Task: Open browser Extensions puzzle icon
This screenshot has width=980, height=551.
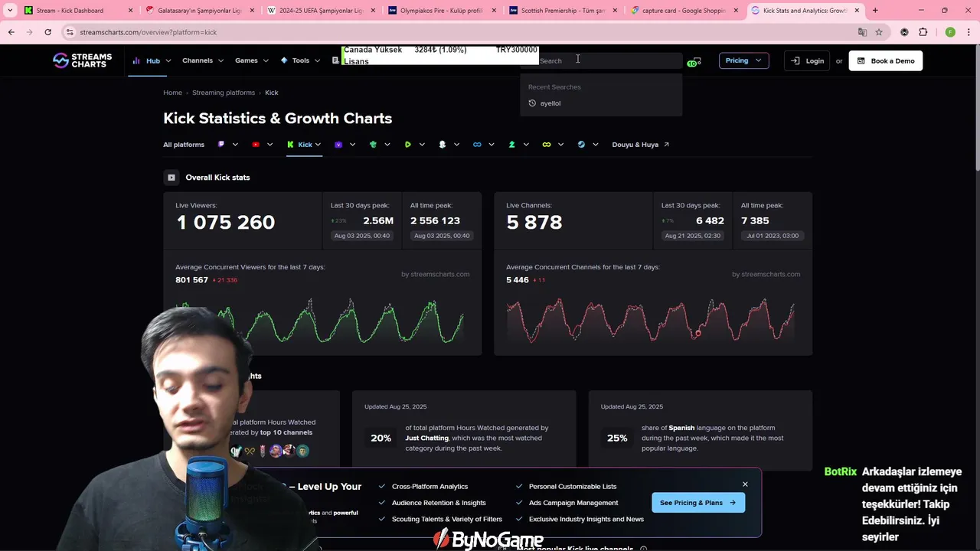Action: [x=923, y=32]
